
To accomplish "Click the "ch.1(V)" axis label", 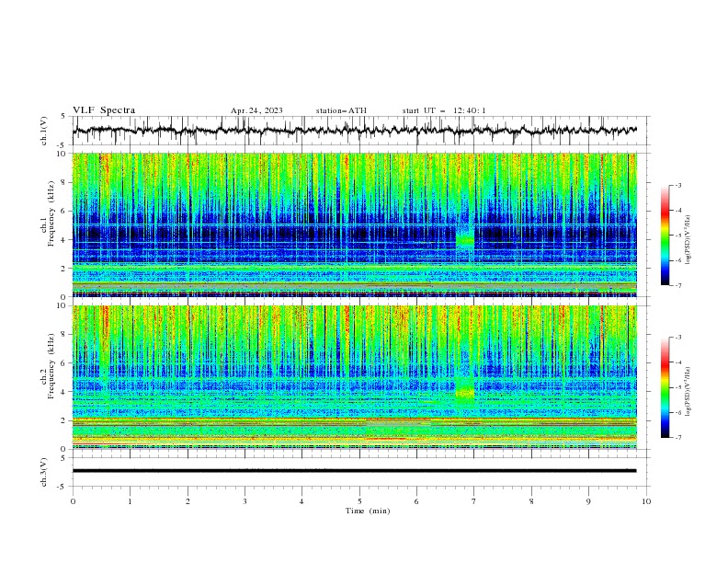I will click(44, 131).
